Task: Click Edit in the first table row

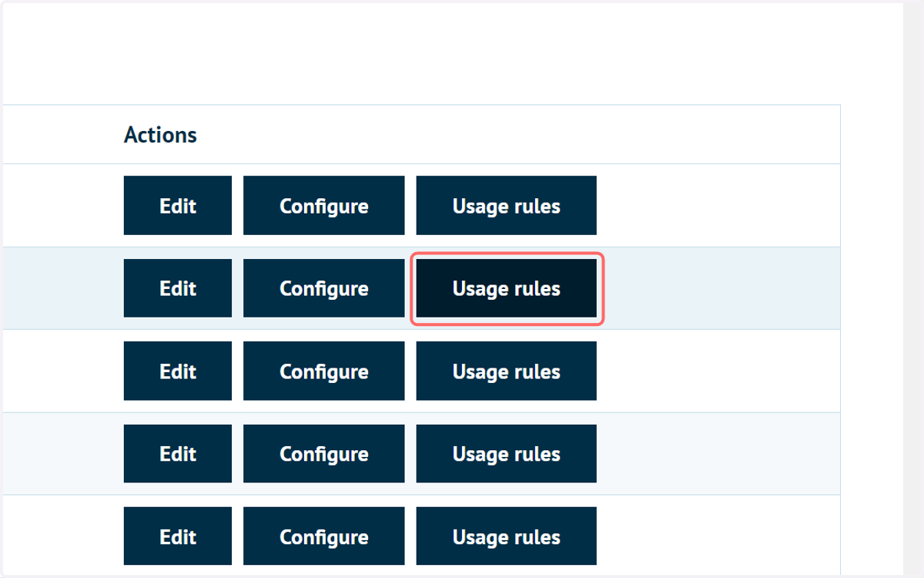Action: coord(178,206)
